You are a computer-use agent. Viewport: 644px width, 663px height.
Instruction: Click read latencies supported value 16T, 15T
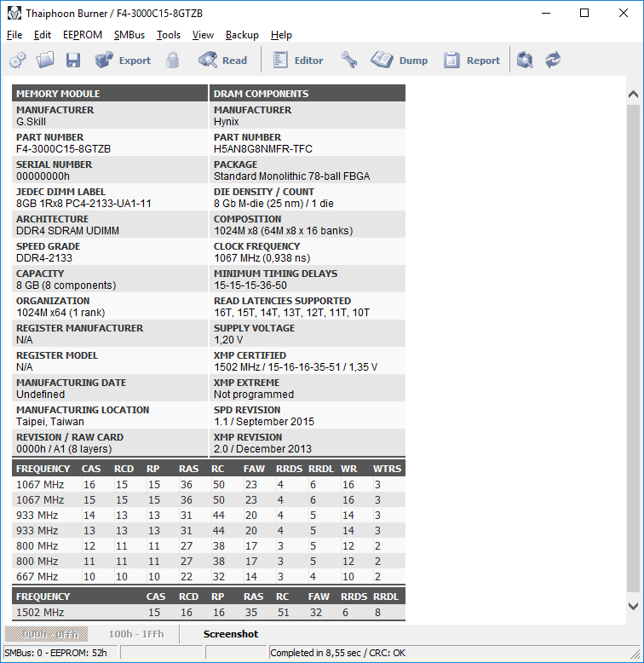pyautogui.click(x=291, y=313)
